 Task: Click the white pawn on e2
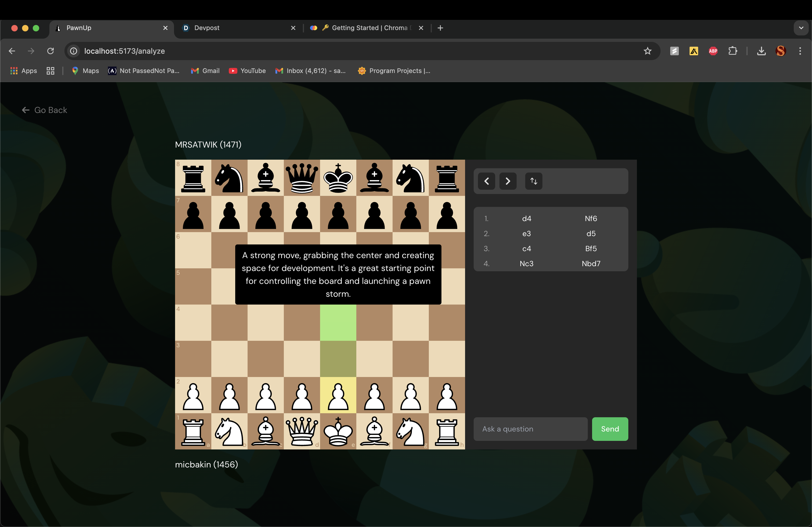(338, 396)
